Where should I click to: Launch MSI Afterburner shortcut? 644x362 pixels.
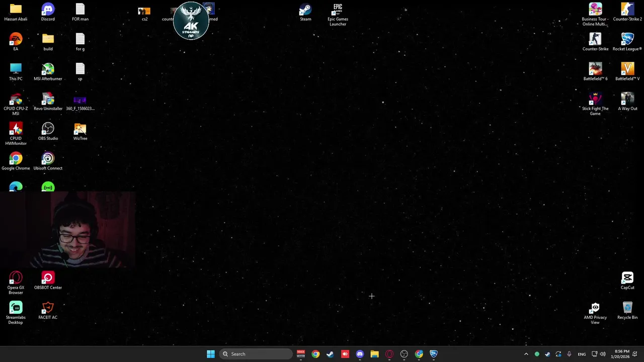point(48,72)
